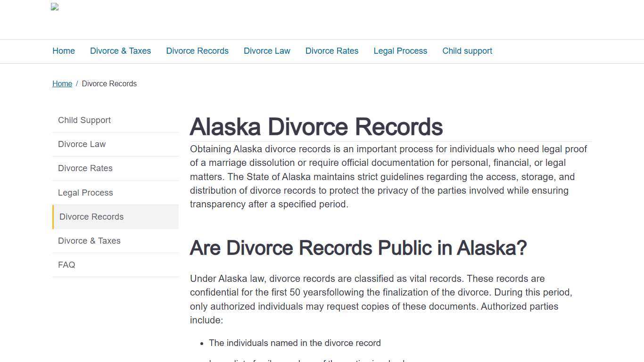This screenshot has width=644, height=362.
Task: Click the site logo image
Action: click(54, 7)
